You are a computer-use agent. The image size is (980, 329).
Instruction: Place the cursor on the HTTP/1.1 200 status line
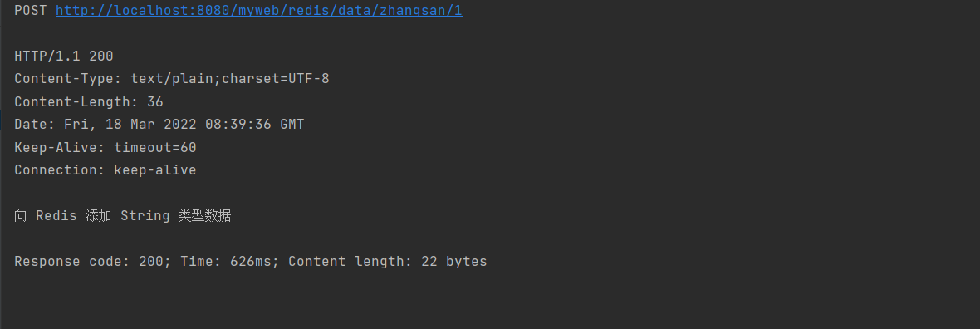[64, 56]
